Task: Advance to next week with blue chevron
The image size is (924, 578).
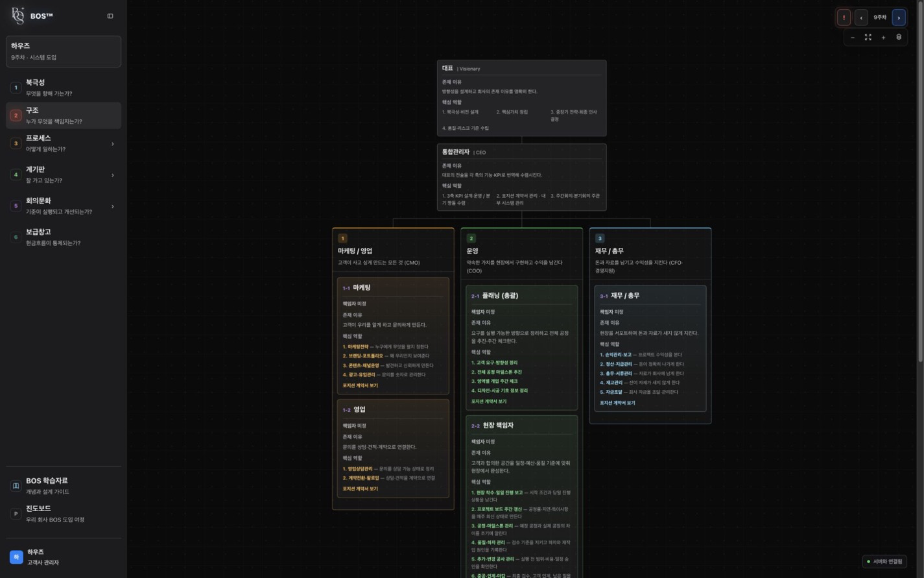Action: click(x=899, y=18)
